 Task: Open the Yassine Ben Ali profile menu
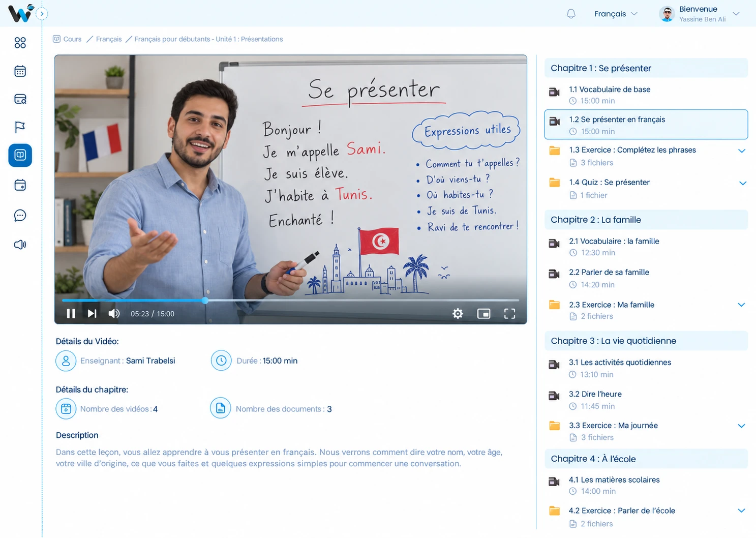(x=700, y=14)
